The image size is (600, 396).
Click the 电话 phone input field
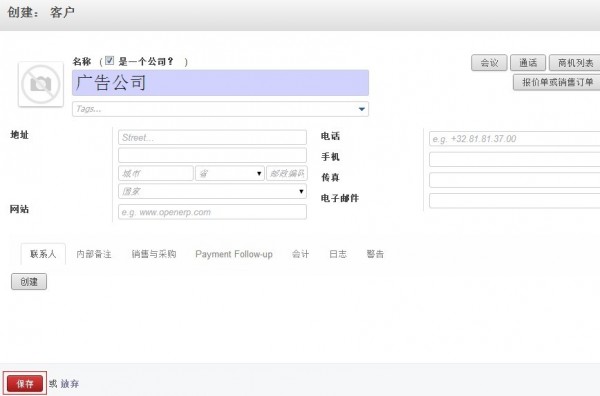[x=514, y=139]
